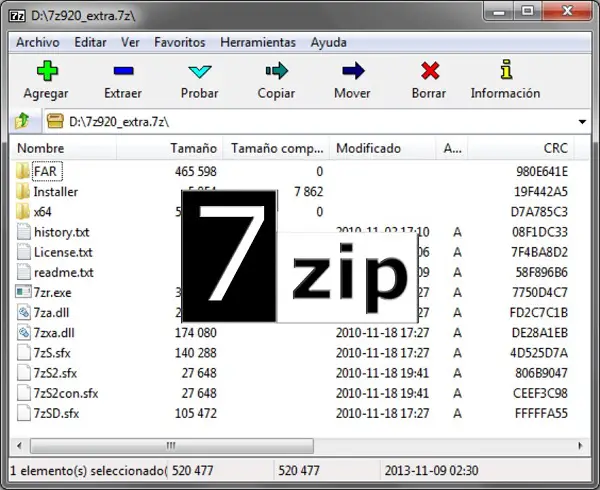Click 7zS2con.sfx file icon
The width and height of the screenshot is (600, 490).
point(24,393)
